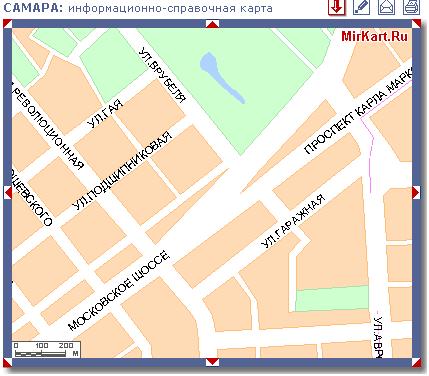Pan map toward the top-left corner arrow
Image resolution: width=429 pixels, height=376 pixels.
coord(8,24)
